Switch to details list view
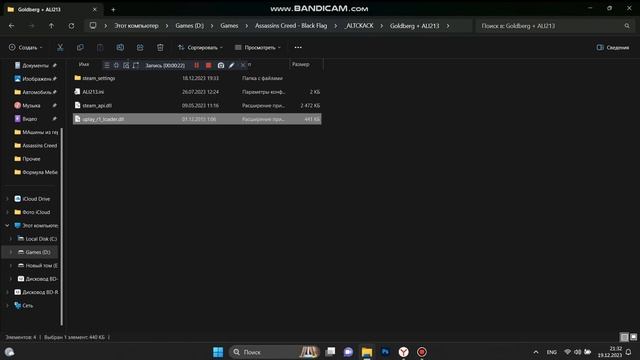Viewport: 640px width, 360px height. tap(624, 337)
